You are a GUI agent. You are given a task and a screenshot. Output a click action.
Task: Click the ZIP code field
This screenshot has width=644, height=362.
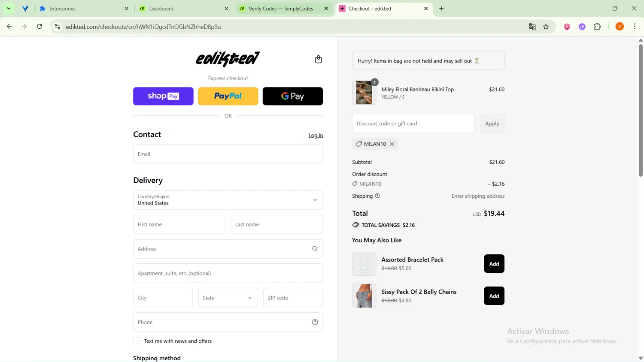tap(293, 298)
